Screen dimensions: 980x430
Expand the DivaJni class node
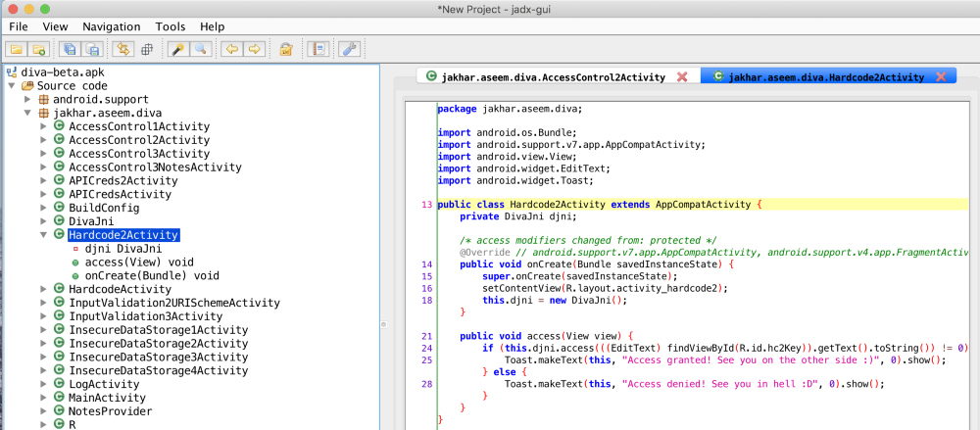point(43,221)
